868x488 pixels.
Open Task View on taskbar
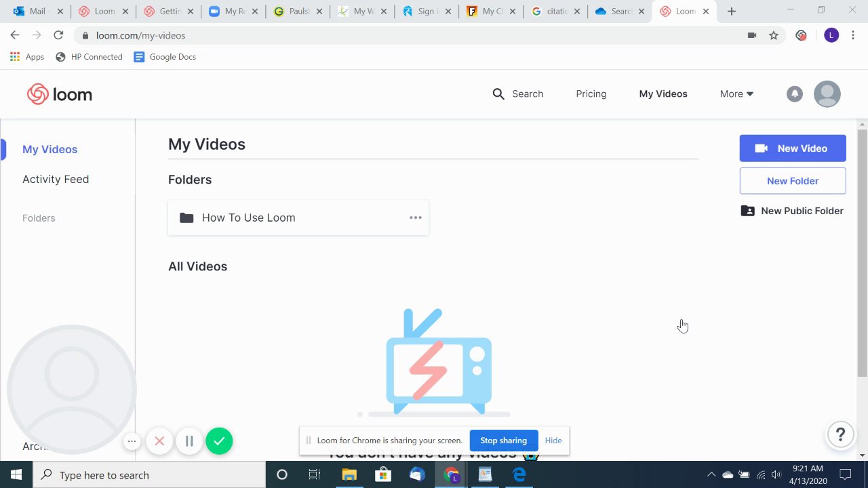[315, 474]
